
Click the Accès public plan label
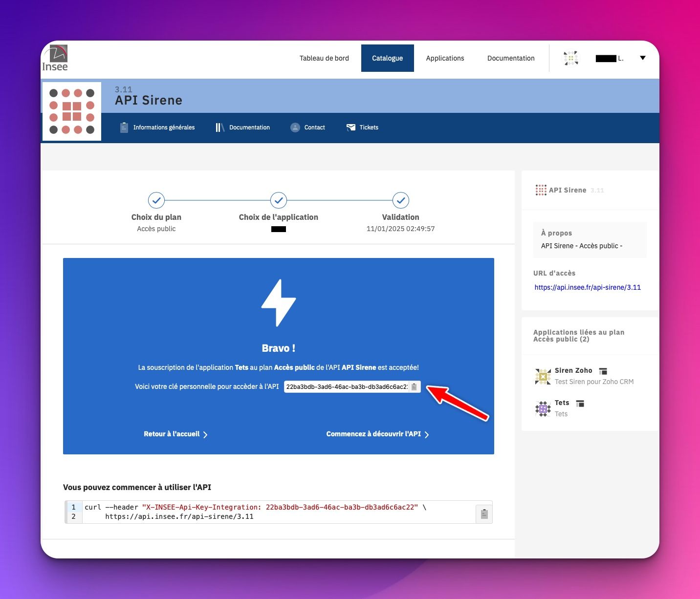pos(156,229)
